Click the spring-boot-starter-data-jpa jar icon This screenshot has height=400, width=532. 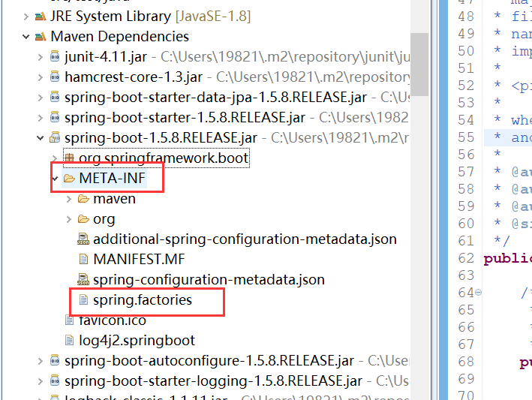[55, 97]
